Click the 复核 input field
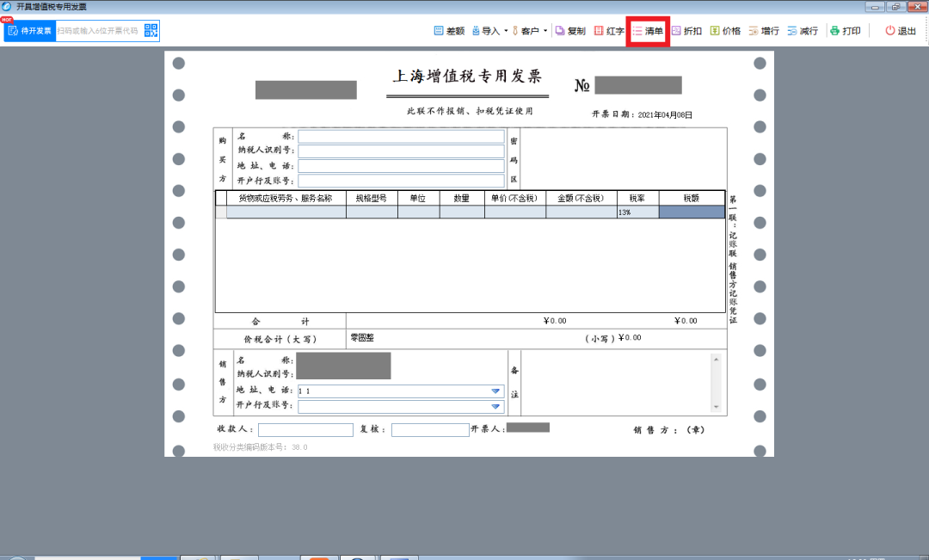Viewport: 929px width, 560px height. (x=430, y=429)
